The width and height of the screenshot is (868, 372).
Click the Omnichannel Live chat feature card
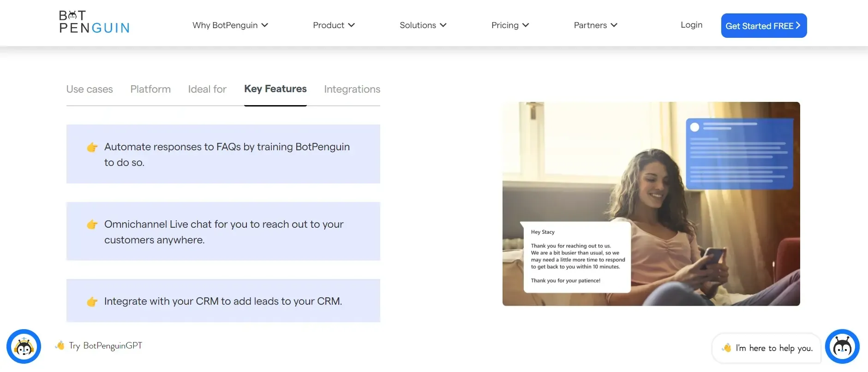223,231
